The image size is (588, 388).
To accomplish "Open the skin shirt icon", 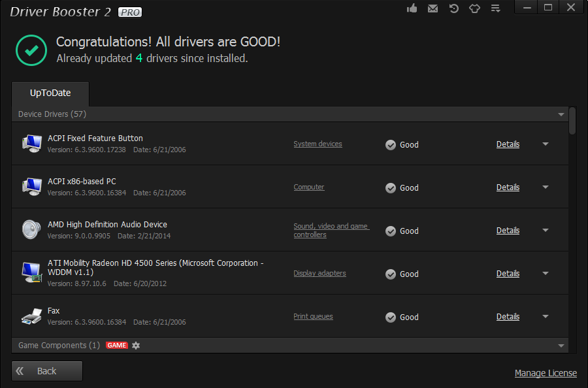I will pyautogui.click(x=475, y=8).
